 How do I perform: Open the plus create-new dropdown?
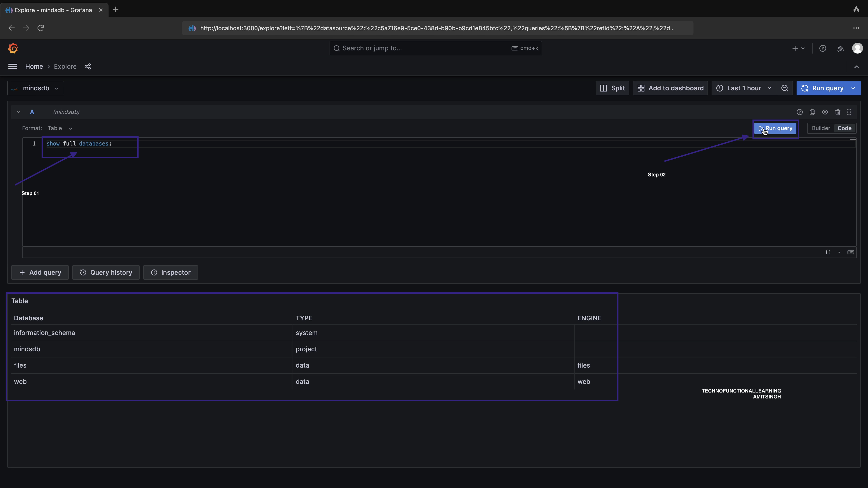pyautogui.click(x=798, y=49)
